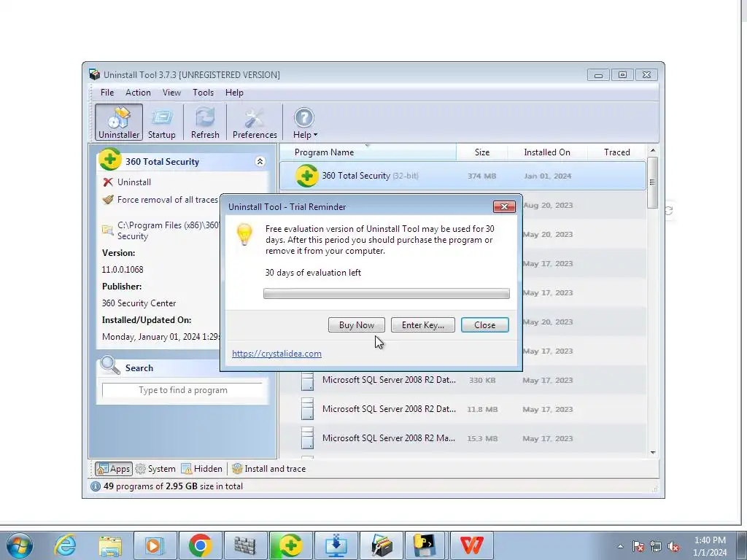Click the Search magnifier icon
747x560 pixels.
tap(110, 365)
